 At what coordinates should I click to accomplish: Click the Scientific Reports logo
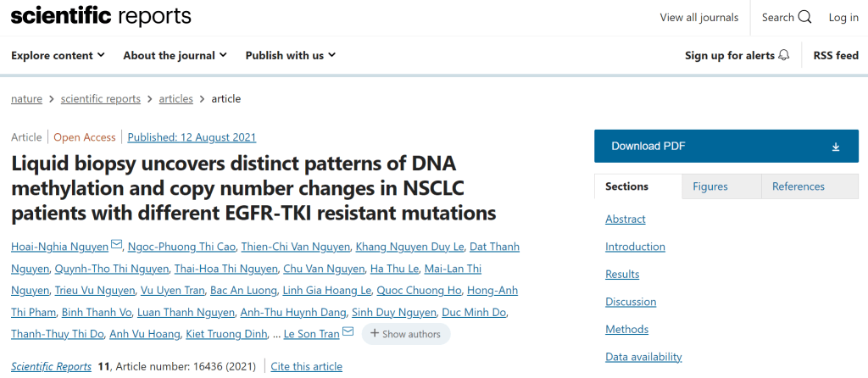coord(101,17)
